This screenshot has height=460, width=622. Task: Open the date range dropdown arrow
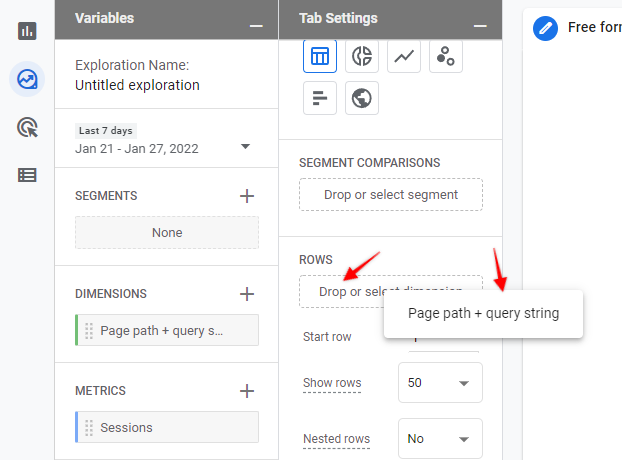click(x=246, y=146)
